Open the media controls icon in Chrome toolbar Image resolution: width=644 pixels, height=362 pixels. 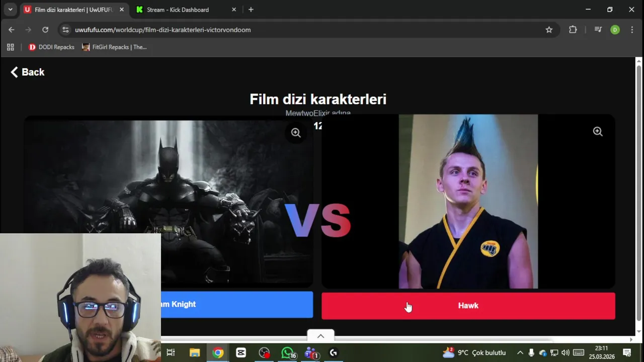click(x=598, y=30)
